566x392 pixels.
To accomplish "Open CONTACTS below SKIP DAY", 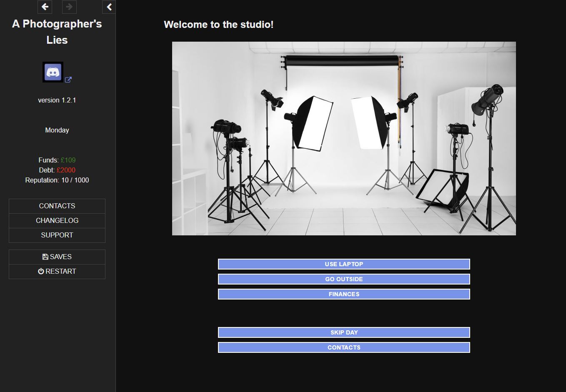I will [343, 347].
